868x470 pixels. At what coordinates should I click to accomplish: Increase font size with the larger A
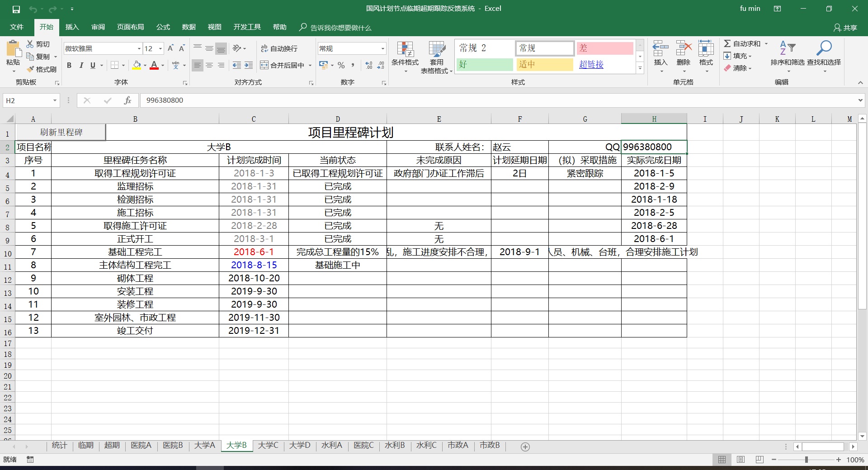(x=170, y=48)
